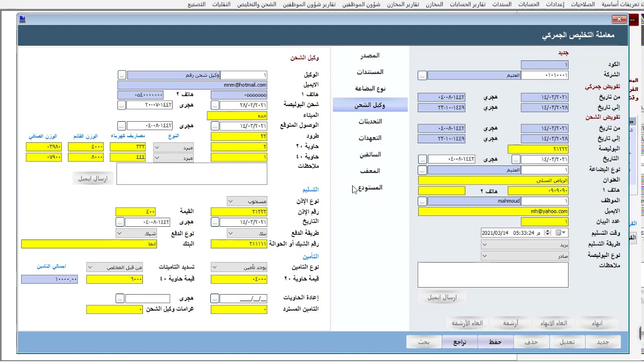
Task: Click the حفظ (save) button
Action: 495,342
